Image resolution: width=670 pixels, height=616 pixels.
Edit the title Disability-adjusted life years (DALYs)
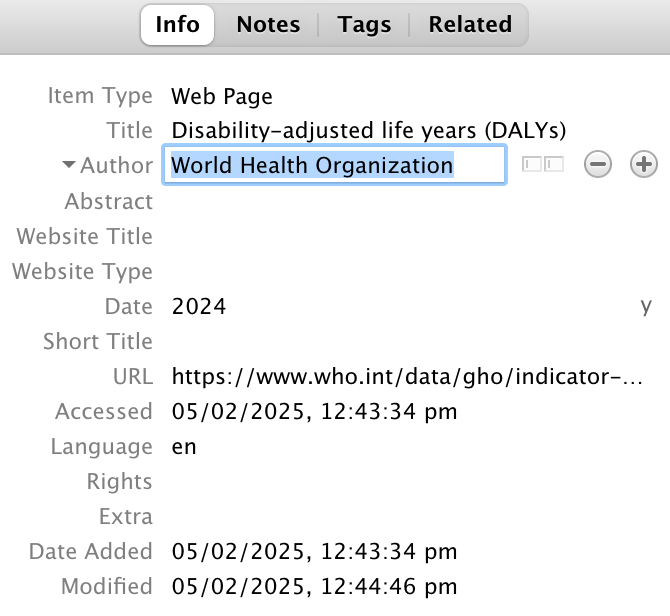coord(369,130)
